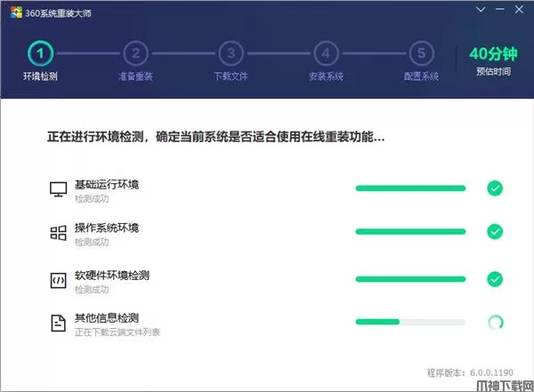Click the 环境检测 step label

click(x=40, y=76)
